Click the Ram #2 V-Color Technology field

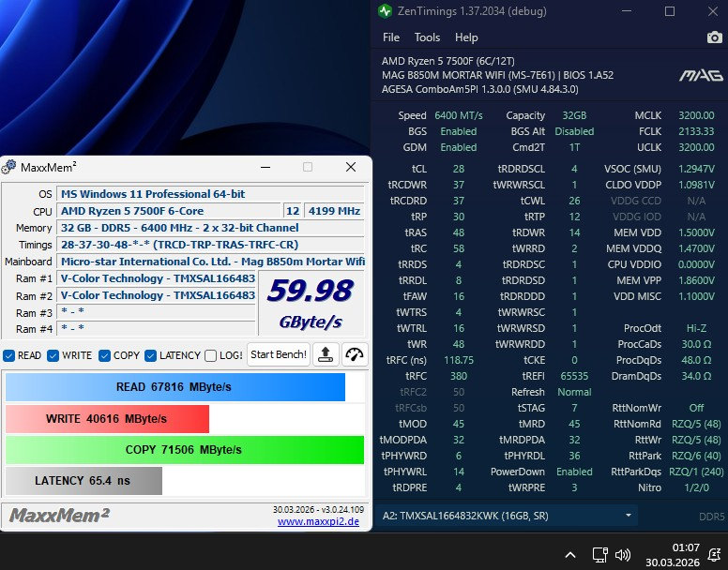156,295
